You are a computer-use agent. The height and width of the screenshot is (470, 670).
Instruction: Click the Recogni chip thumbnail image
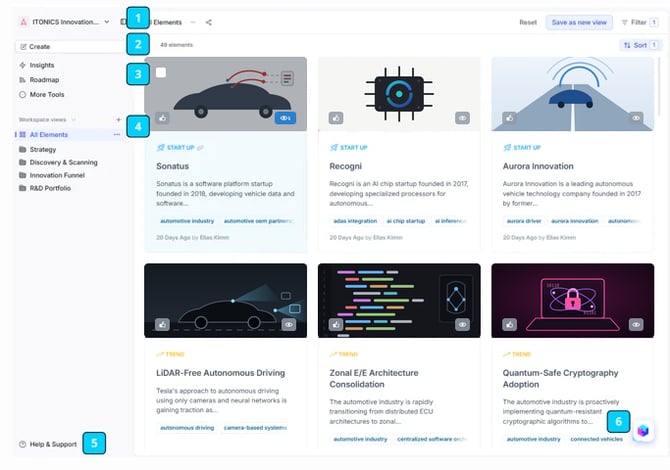[x=399, y=94]
